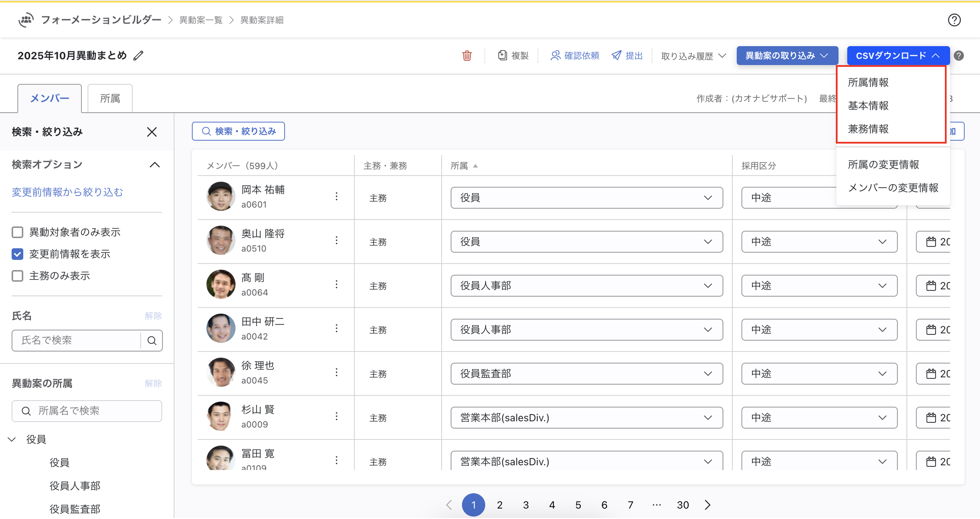Click the pencil icon beside the title

coord(138,56)
